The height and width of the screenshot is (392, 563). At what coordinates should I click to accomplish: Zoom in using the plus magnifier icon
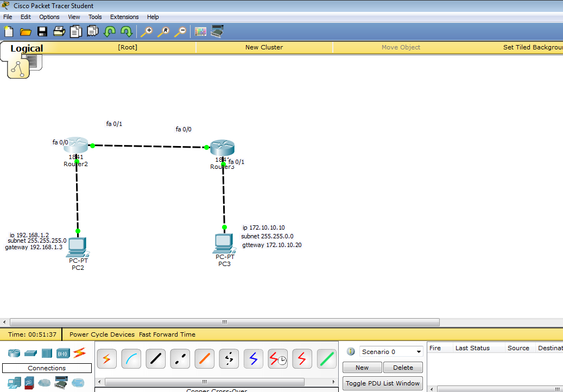(x=147, y=31)
